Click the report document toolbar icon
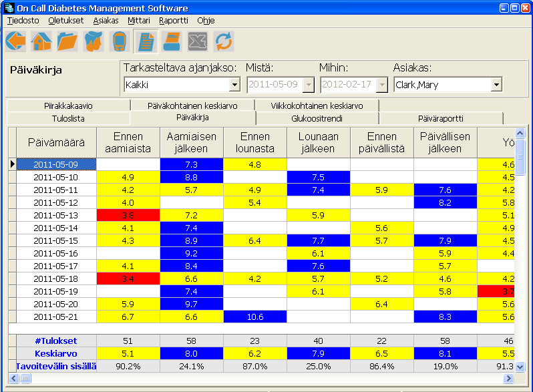Image resolution: width=533 pixels, height=392 pixels. tap(146, 41)
